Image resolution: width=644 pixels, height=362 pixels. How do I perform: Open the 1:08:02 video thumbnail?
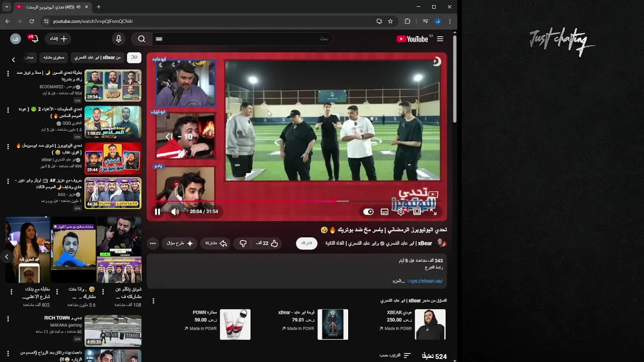tap(113, 122)
